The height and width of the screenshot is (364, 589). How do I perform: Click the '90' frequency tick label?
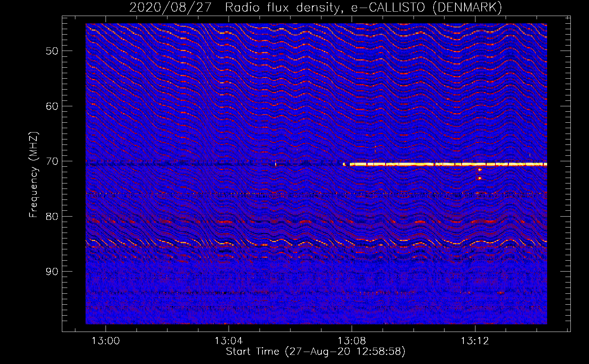pyautogui.click(x=52, y=272)
